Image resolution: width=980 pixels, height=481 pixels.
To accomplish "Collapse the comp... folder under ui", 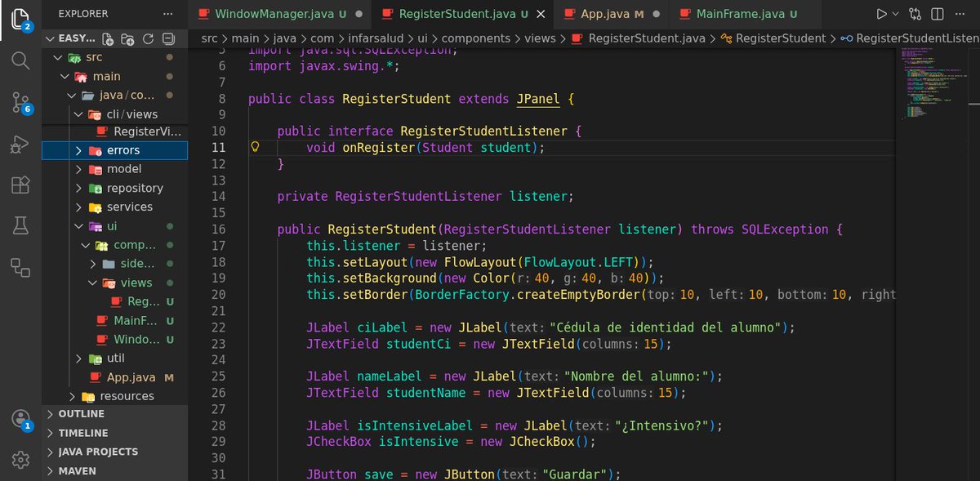I will click(114, 245).
